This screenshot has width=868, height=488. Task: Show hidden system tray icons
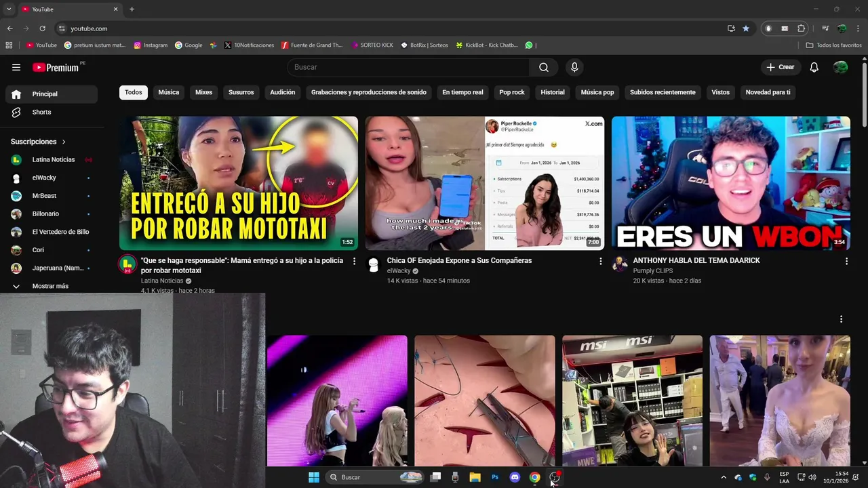pos(723,477)
